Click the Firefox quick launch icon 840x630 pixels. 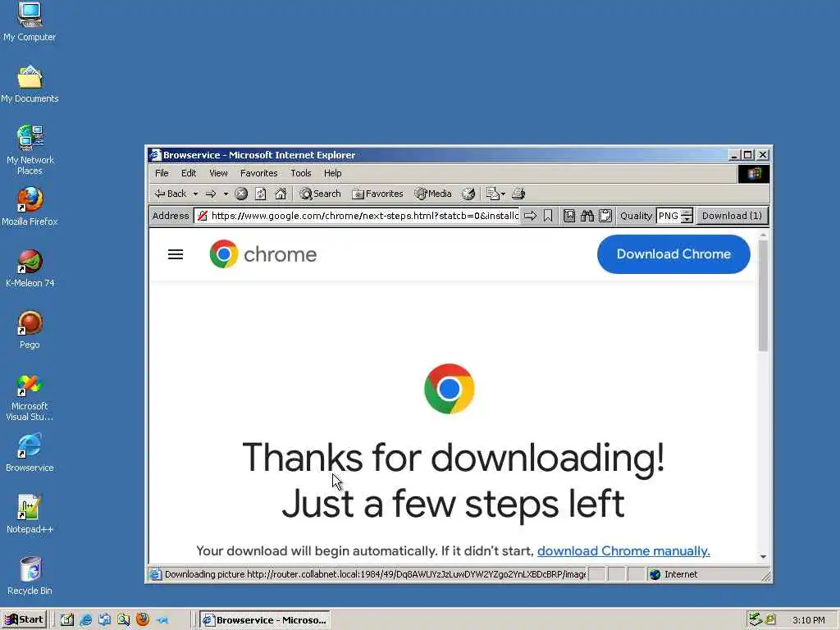(x=143, y=620)
